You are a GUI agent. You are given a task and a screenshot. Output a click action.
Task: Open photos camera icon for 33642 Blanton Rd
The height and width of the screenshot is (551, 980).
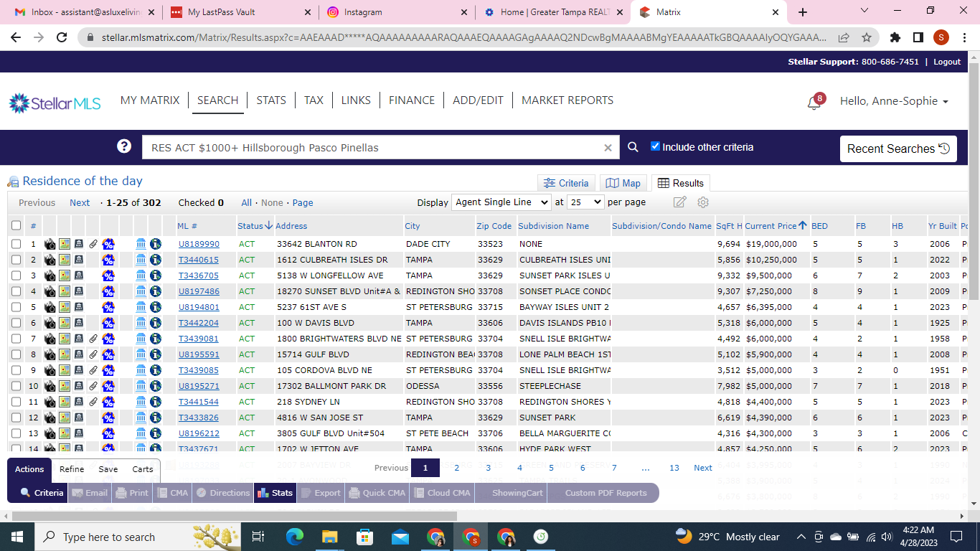click(x=50, y=244)
